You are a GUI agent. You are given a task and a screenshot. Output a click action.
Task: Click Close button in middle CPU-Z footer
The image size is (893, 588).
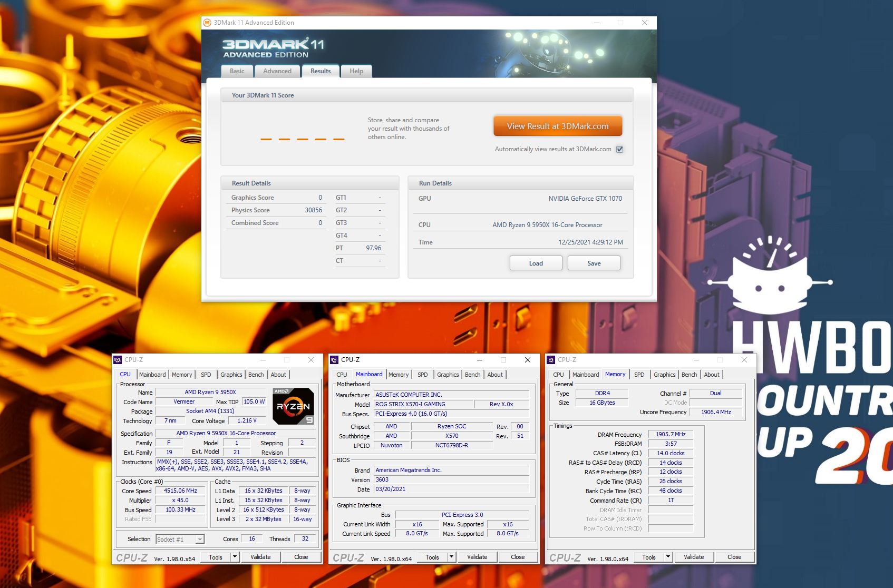click(518, 557)
